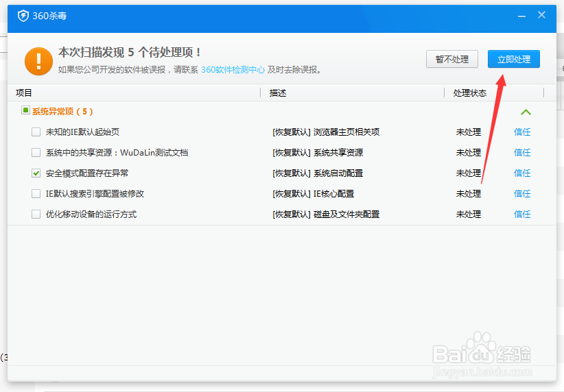Click description [恢复默认] 磁盘及文件夹配置

326,215
